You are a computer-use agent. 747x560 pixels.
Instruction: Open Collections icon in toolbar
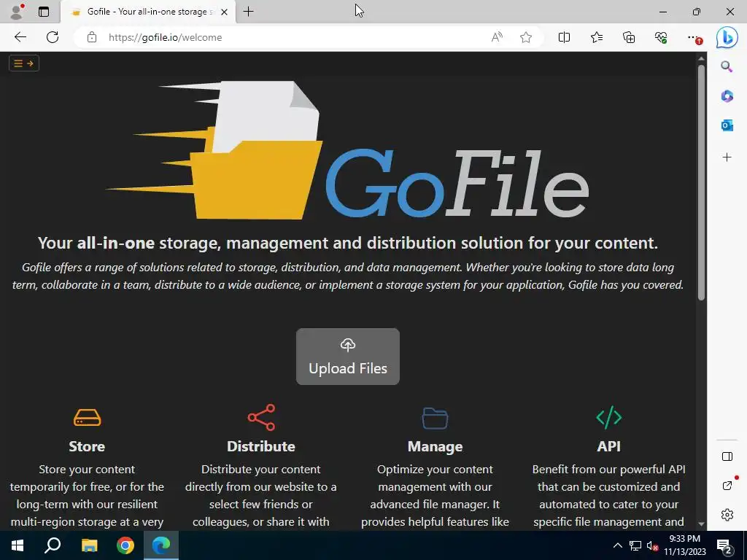tap(629, 37)
